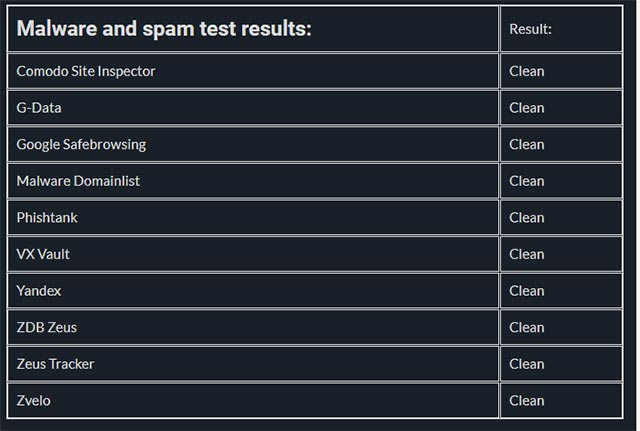Click the Clean result for Zvelo
This screenshot has width=640, height=431.
(x=527, y=401)
